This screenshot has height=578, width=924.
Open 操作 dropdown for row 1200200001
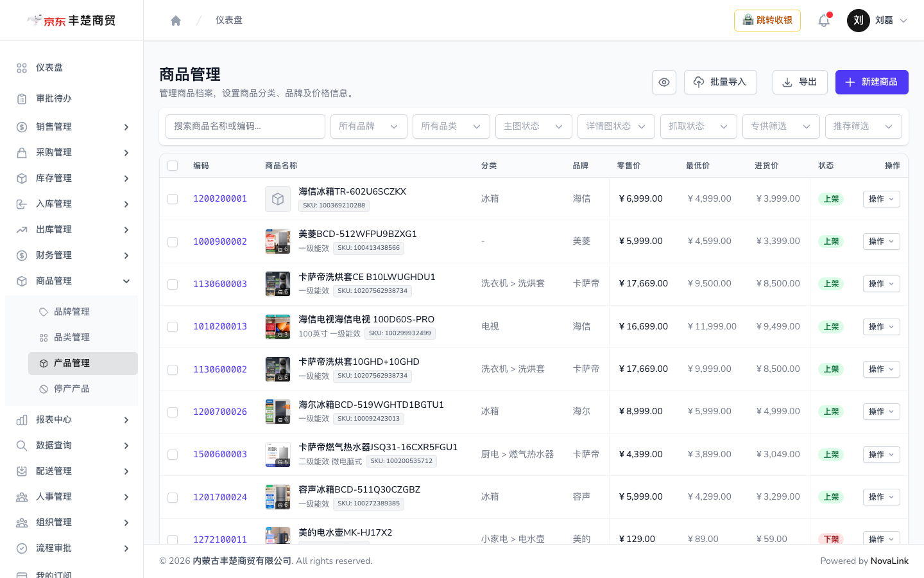(881, 199)
